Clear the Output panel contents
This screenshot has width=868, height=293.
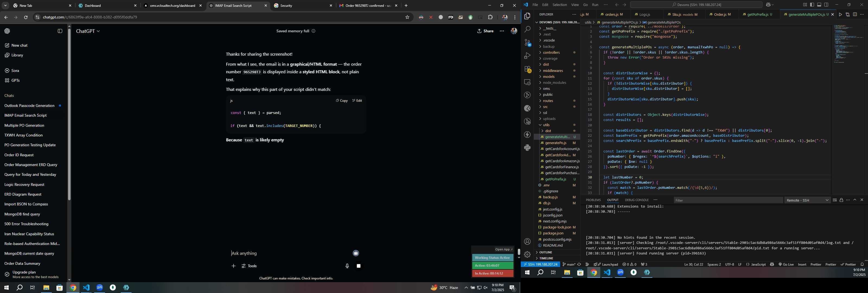coord(835,200)
